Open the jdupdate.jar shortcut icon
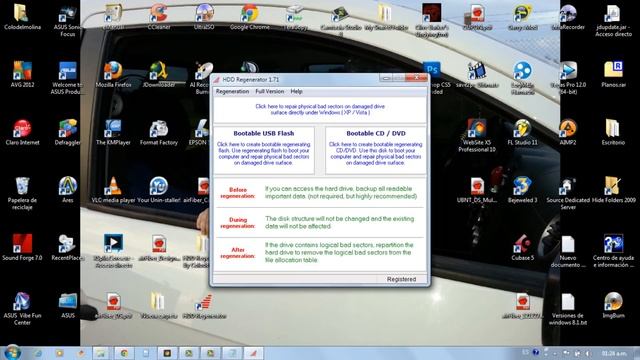The image size is (640, 360). (x=613, y=20)
